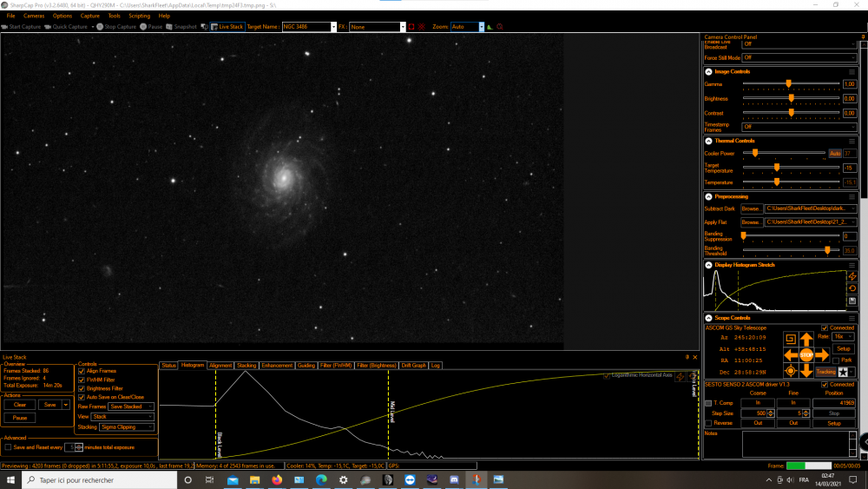Click the reset stretch circular arrow icon
This screenshot has width=868, height=489.
click(852, 288)
